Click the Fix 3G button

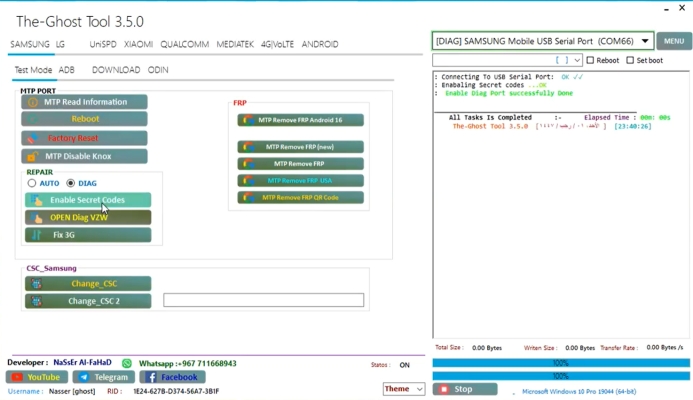[x=88, y=235]
